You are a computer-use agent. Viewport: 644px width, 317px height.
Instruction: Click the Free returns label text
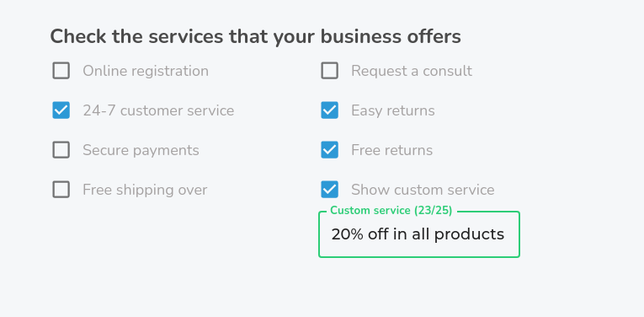pyautogui.click(x=391, y=150)
